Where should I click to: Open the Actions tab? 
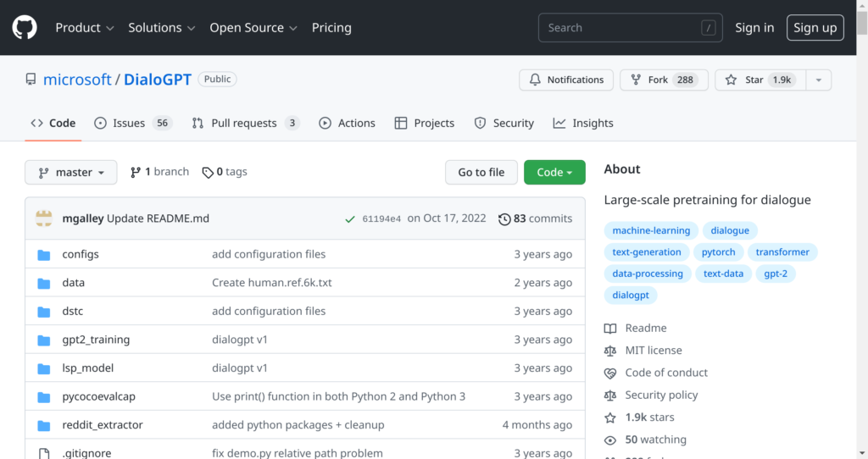347,124
